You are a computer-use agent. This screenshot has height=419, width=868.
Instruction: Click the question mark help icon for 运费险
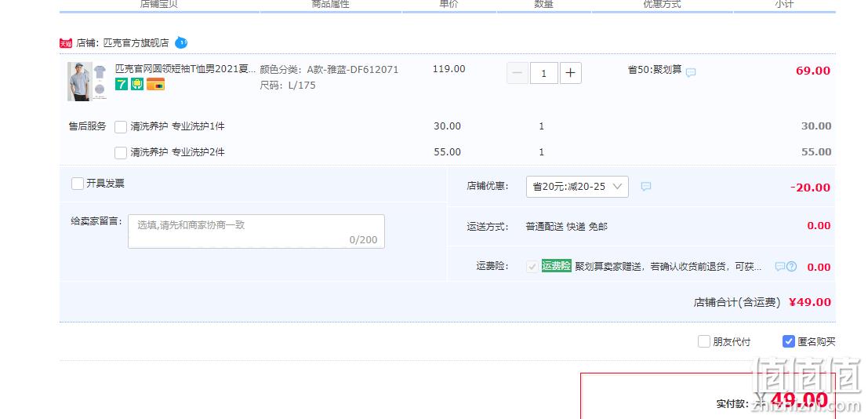point(792,267)
